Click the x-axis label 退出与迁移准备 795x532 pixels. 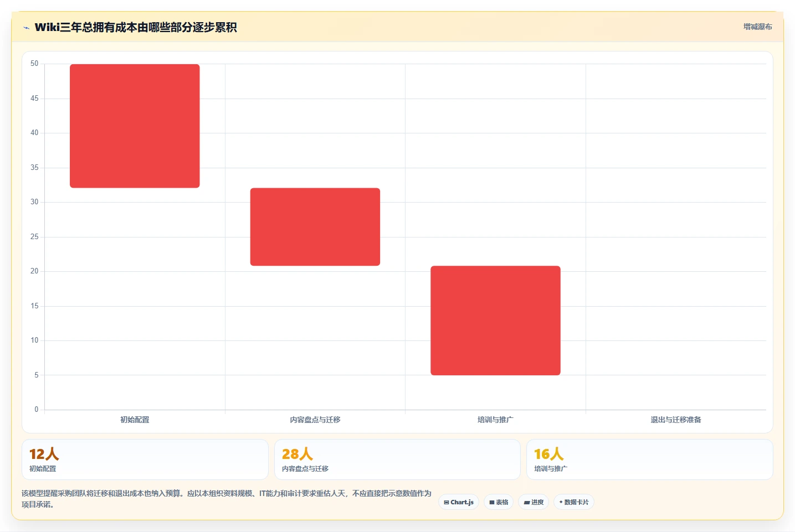676,420
